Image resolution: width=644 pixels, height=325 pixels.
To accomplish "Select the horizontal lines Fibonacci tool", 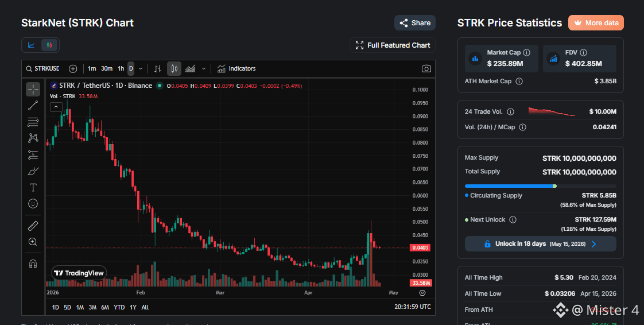I will (x=33, y=122).
